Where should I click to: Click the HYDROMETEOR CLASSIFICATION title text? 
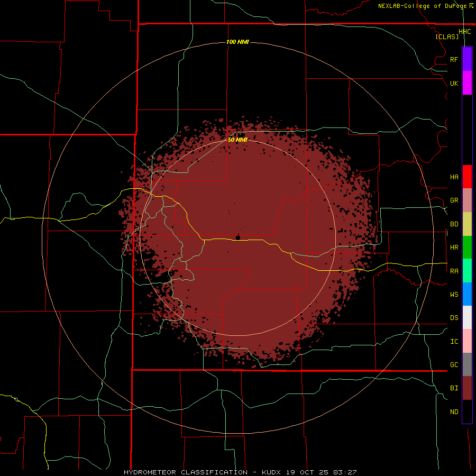pyautogui.click(x=186, y=472)
